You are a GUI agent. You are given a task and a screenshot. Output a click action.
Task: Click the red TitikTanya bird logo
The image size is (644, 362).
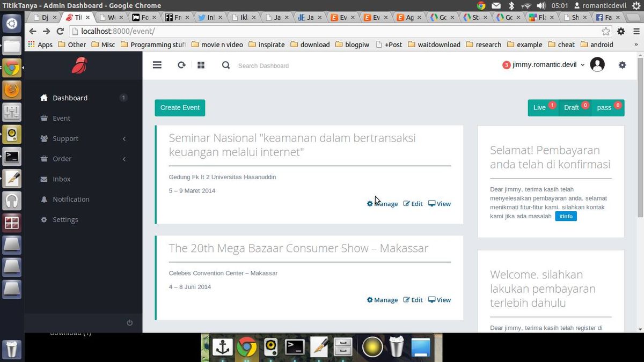(x=79, y=65)
